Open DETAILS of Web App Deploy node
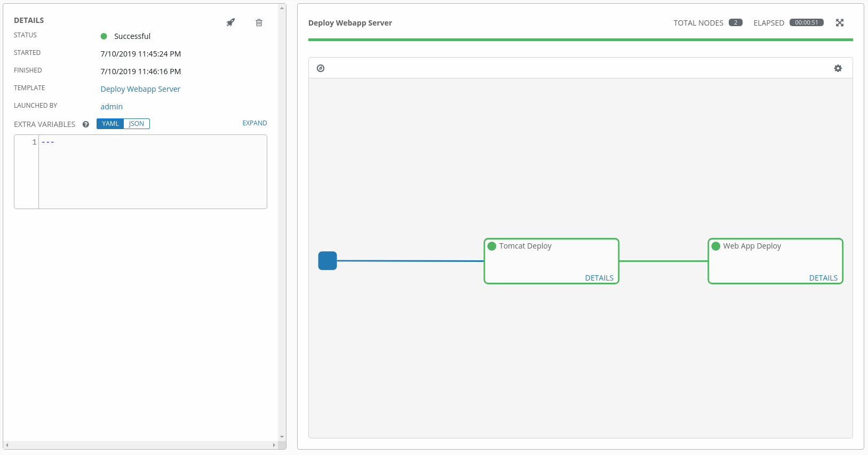This screenshot has height=455, width=868. 823,278
